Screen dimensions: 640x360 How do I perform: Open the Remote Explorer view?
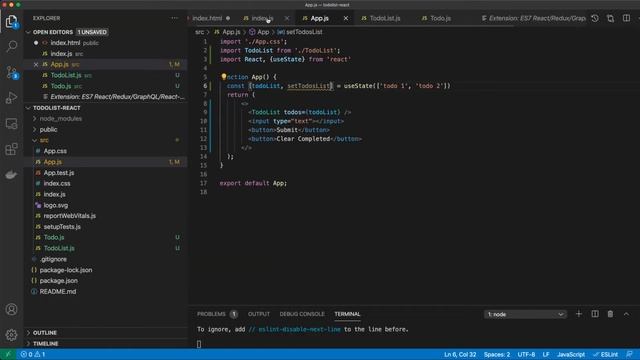point(11,123)
